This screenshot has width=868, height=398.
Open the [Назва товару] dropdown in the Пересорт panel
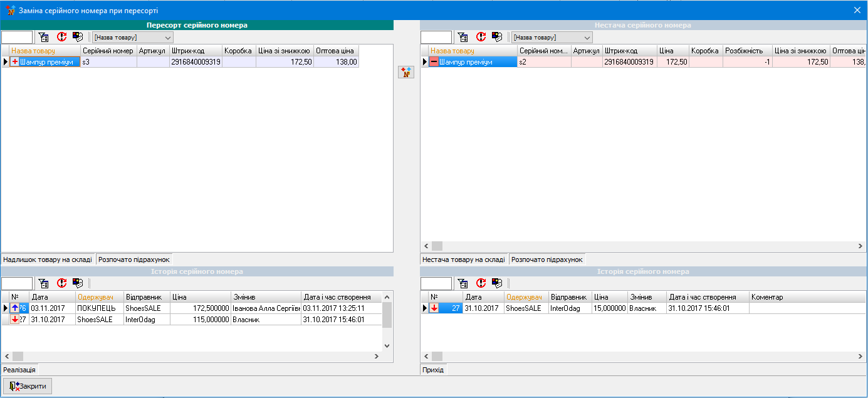point(167,38)
